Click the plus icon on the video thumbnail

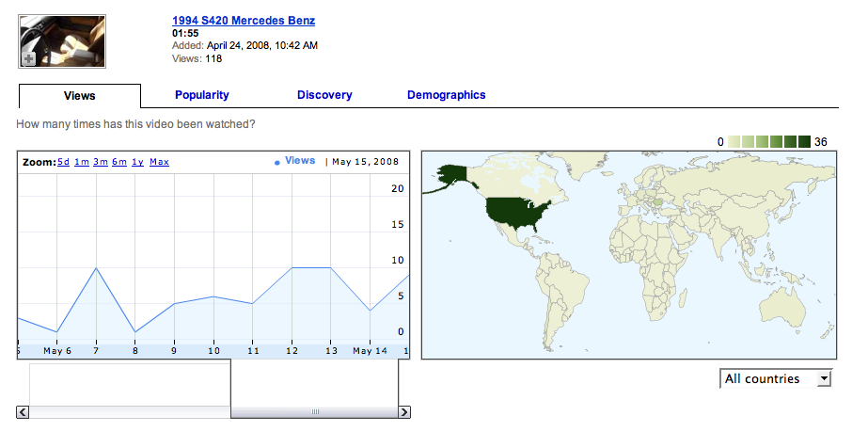[28, 58]
